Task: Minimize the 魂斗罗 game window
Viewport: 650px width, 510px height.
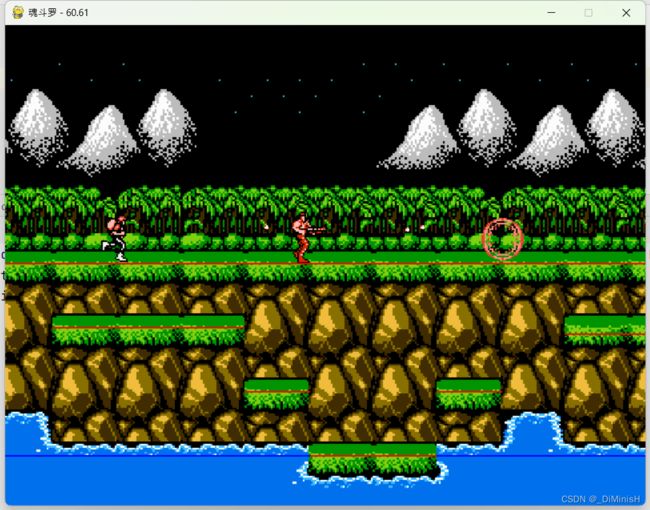Action: pyautogui.click(x=551, y=13)
